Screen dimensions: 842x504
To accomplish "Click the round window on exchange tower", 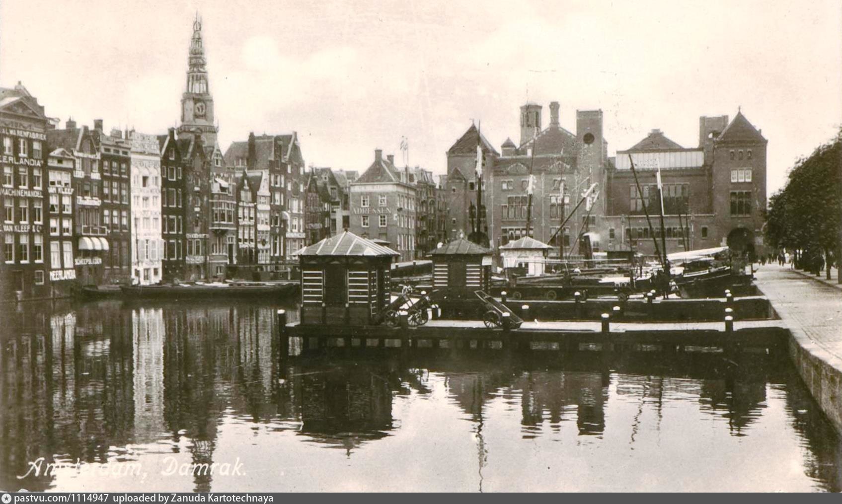I will (x=589, y=138).
